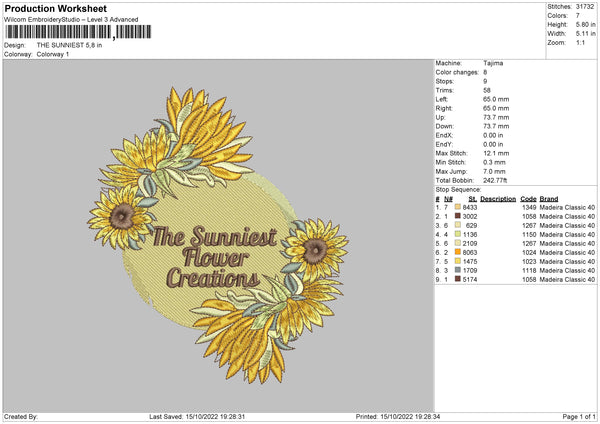Click the 'Brand' column header

[549, 199]
